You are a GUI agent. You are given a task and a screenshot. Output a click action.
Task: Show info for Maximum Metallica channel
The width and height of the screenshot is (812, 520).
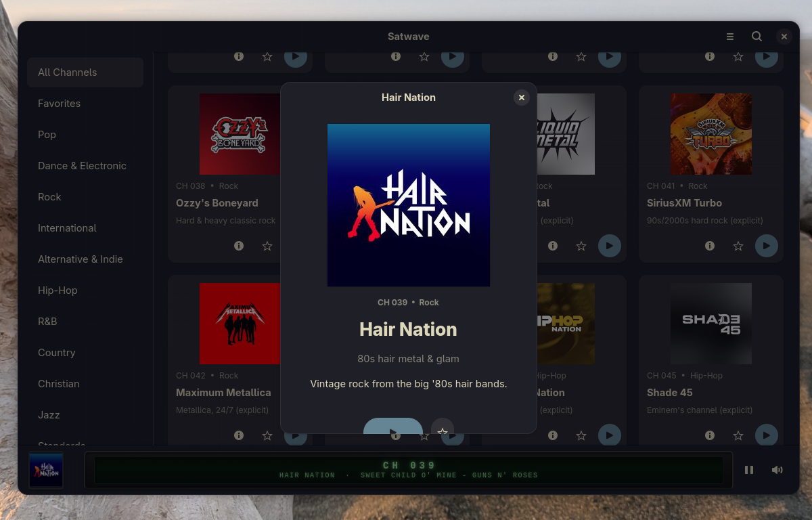[x=239, y=435]
